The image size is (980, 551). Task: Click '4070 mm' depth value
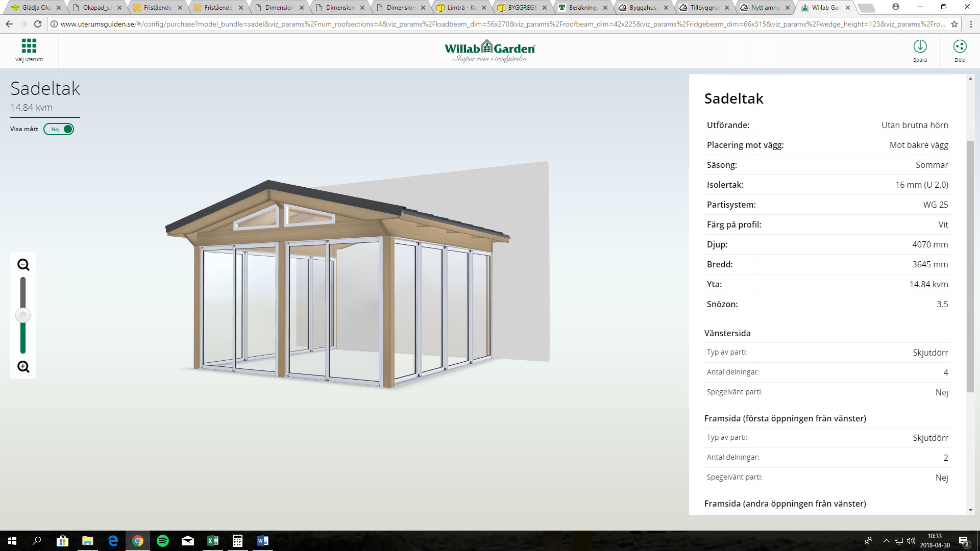(930, 244)
